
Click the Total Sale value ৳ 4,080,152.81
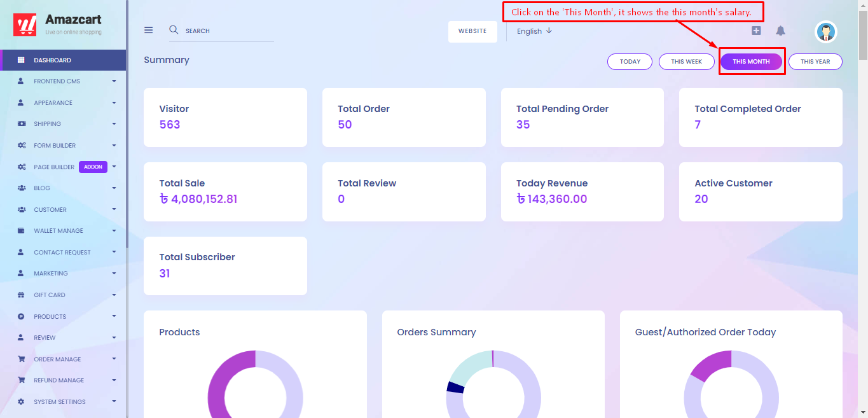tap(198, 199)
